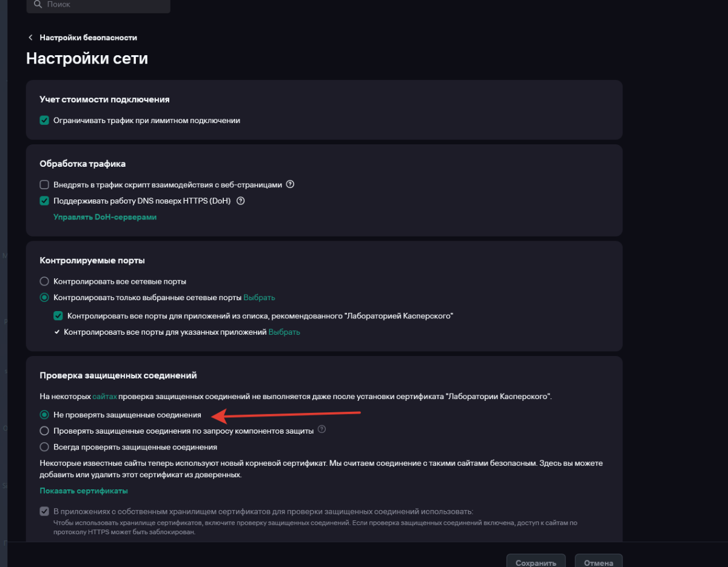This screenshot has width=728, height=567.
Task: Open Управлять DoH-серверами link
Action: (x=105, y=217)
